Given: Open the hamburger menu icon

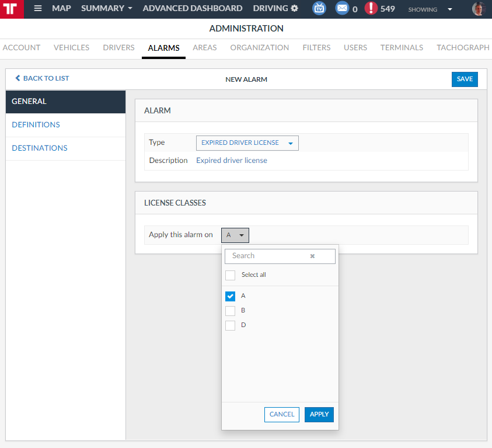Looking at the screenshot, I should pyautogui.click(x=38, y=9).
